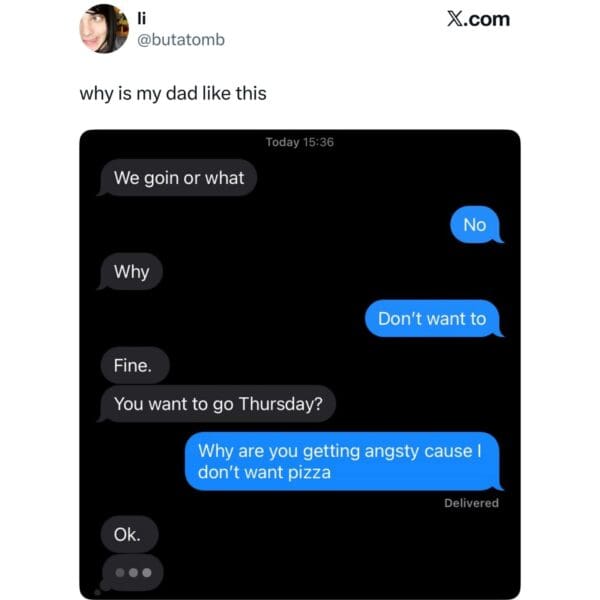Tap the blue "No" reply bubble
This screenshot has height=600, width=600.
[476, 225]
